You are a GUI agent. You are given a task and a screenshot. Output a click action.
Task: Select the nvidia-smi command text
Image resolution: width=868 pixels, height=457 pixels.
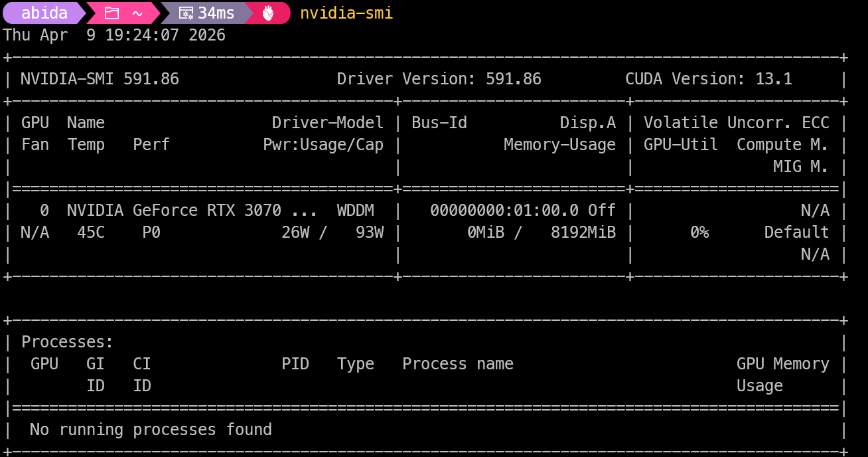[x=346, y=12]
